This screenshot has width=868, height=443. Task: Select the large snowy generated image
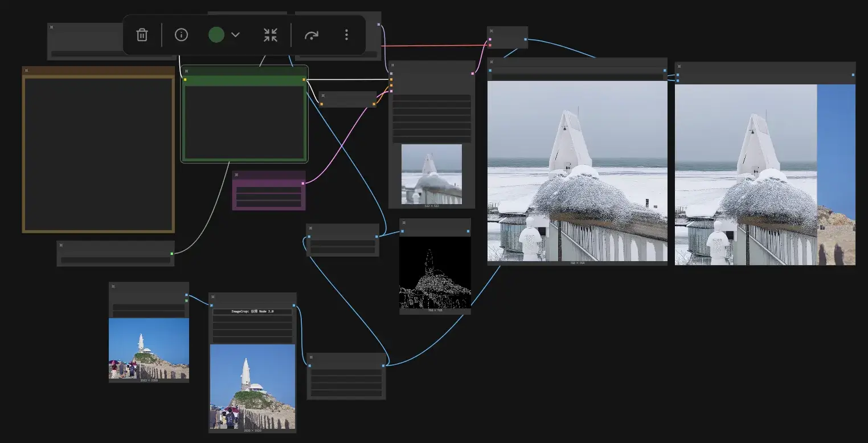point(578,171)
